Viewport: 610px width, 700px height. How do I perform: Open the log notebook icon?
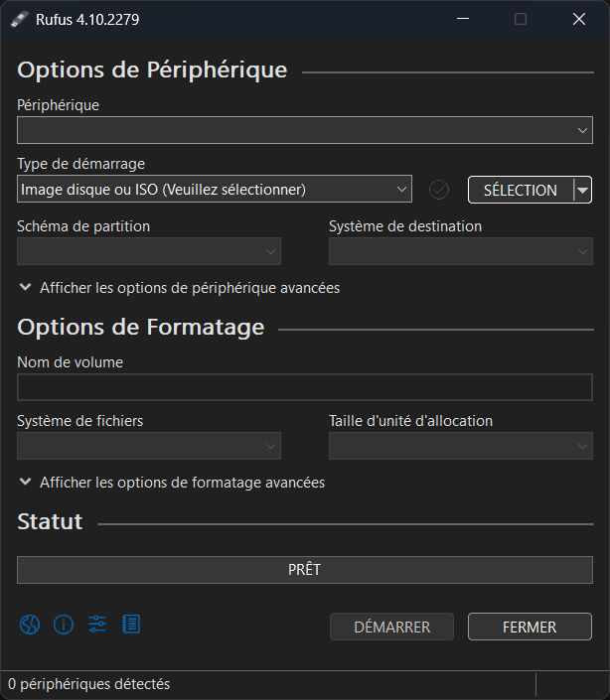click(x=131, y=625)
